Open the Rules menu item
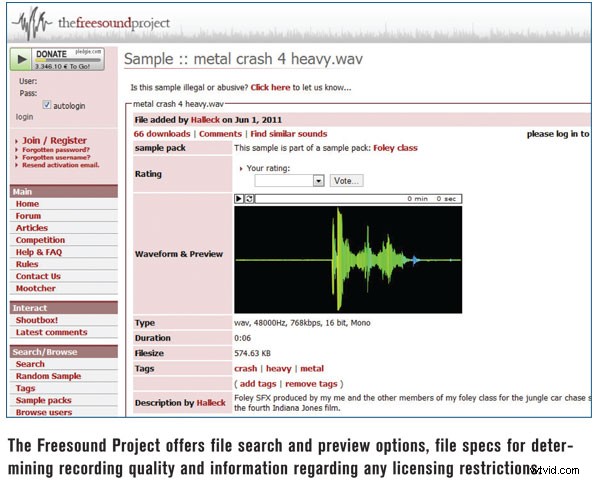This screenshot has height=480, width=600. click(x=27, y=264)
